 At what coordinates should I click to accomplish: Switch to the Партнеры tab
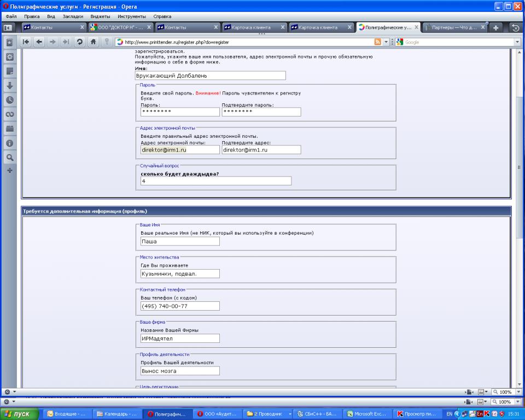[x=453, y=27]
